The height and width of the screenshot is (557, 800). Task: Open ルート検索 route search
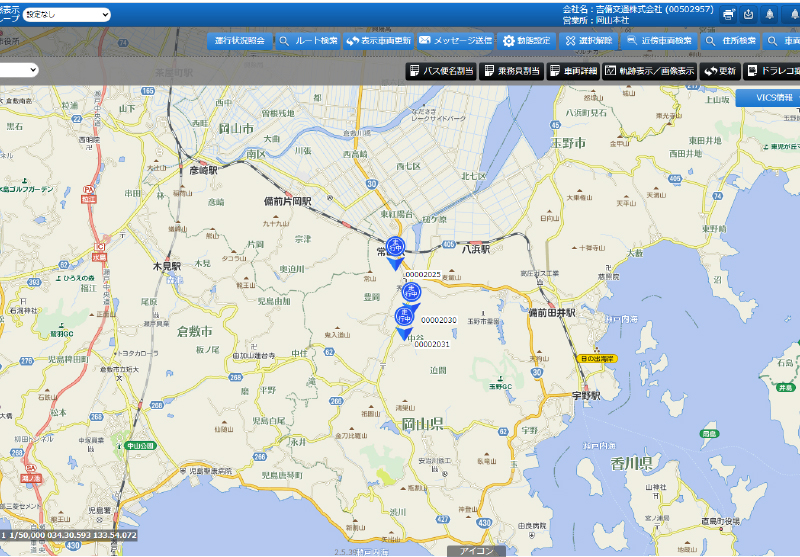(x=308, y=41)
